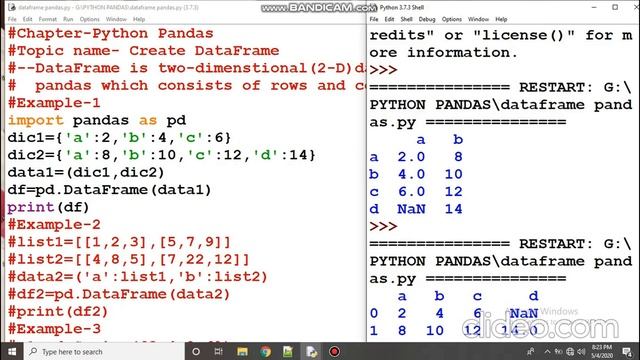This screenshot has height=360, width=640.
Task: Click the line 'import pandas as pd'
Action: [97, 120]
